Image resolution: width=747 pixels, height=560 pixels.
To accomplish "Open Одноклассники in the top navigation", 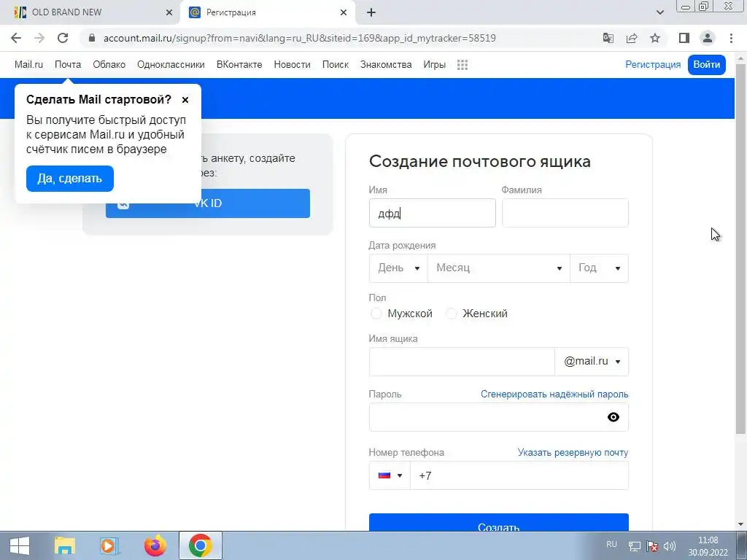I will click(171, 64).
